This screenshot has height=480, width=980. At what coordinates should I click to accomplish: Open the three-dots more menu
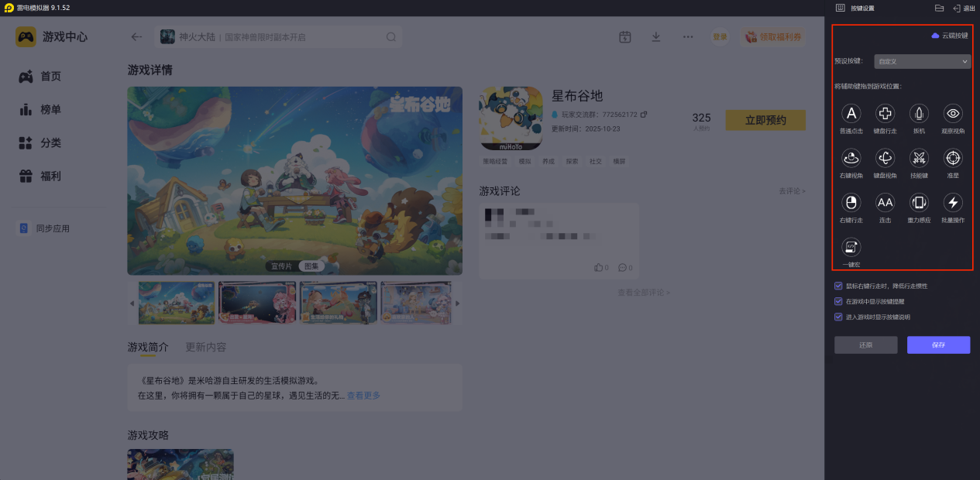tap(688, 36)
